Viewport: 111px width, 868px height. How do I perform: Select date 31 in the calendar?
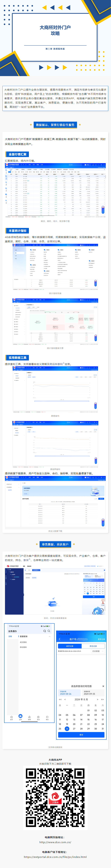[102, 728]
